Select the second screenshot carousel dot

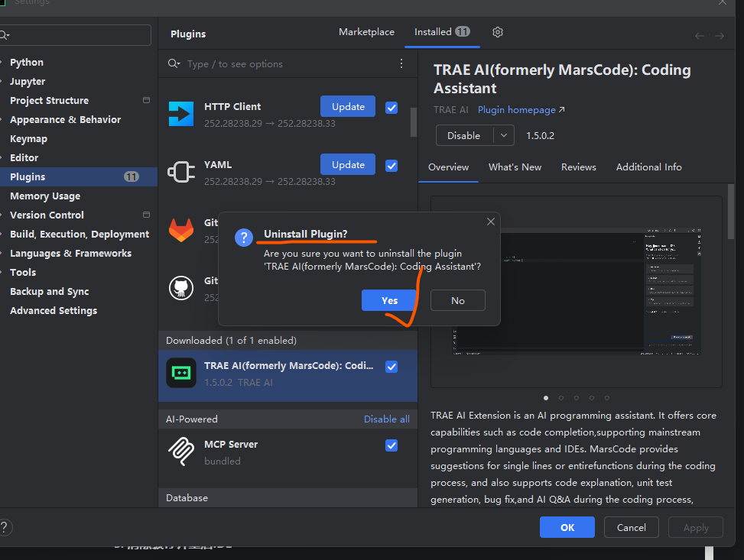(560, 398)
